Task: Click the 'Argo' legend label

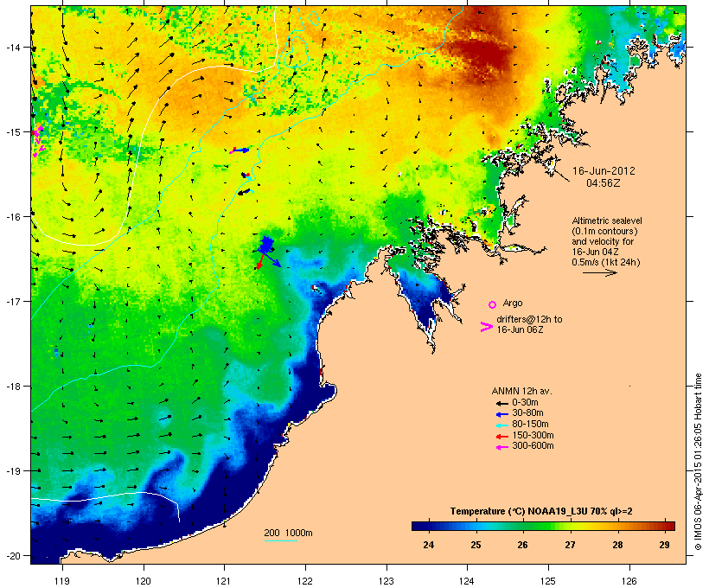Action: [513, 303]
